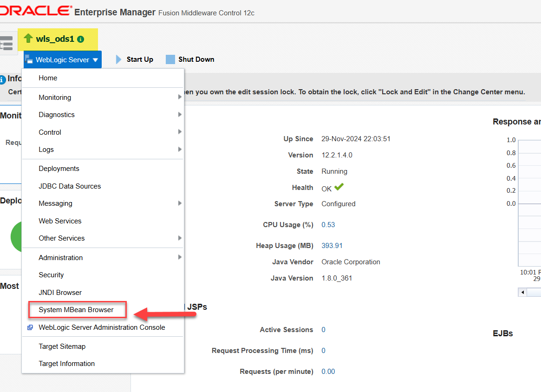The image size is (541, 392).
Task: Choose JDBC Data Sources menu item
Action: click(70, 186)
